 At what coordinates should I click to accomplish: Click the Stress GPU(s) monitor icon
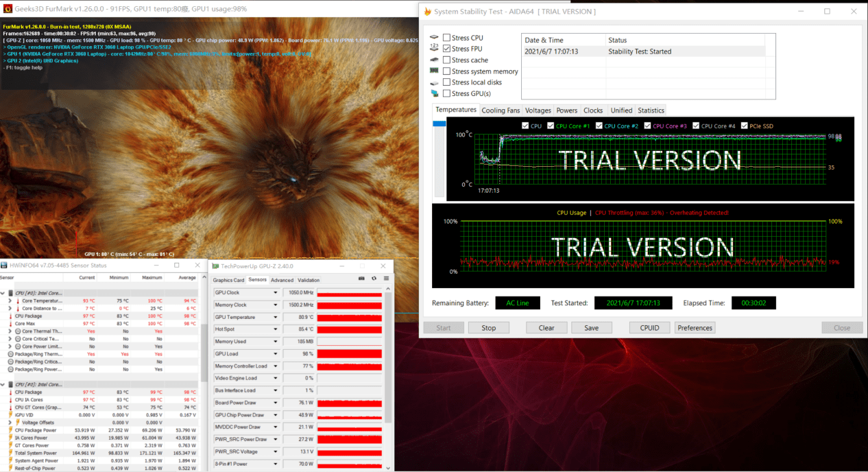(x=434, y=93)
